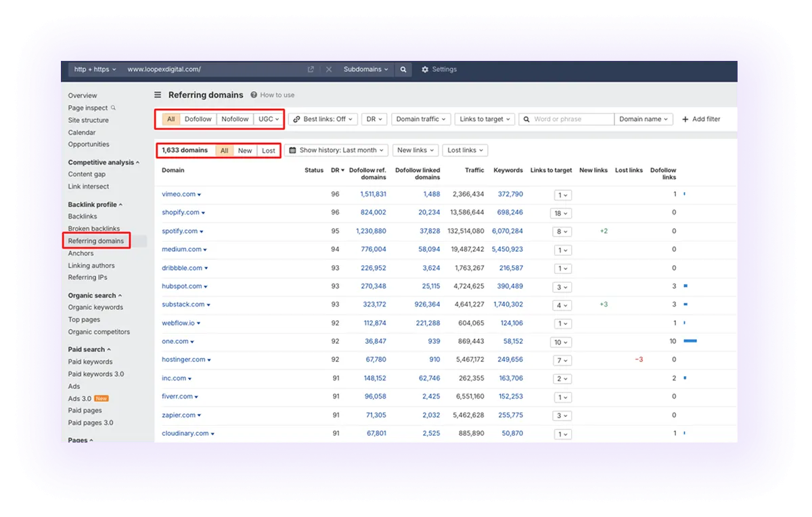812x517 pixels.
Task: Open the Links to target filter dropdown
Action: [485, 119]
